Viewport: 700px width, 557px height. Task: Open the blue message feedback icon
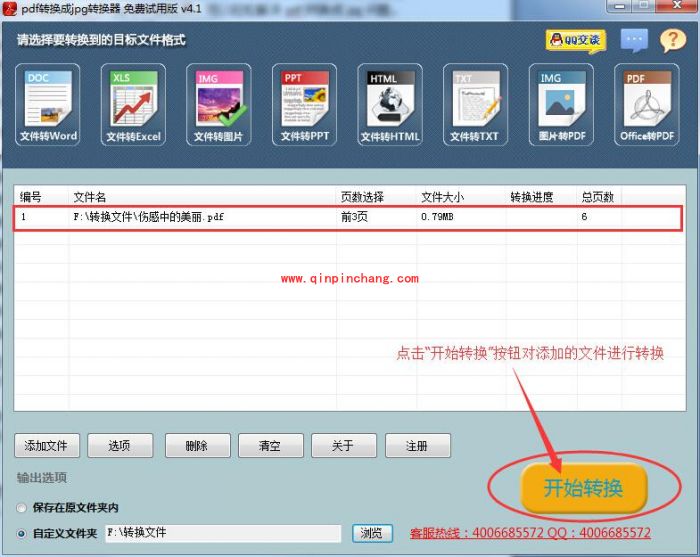click(634, 40)
